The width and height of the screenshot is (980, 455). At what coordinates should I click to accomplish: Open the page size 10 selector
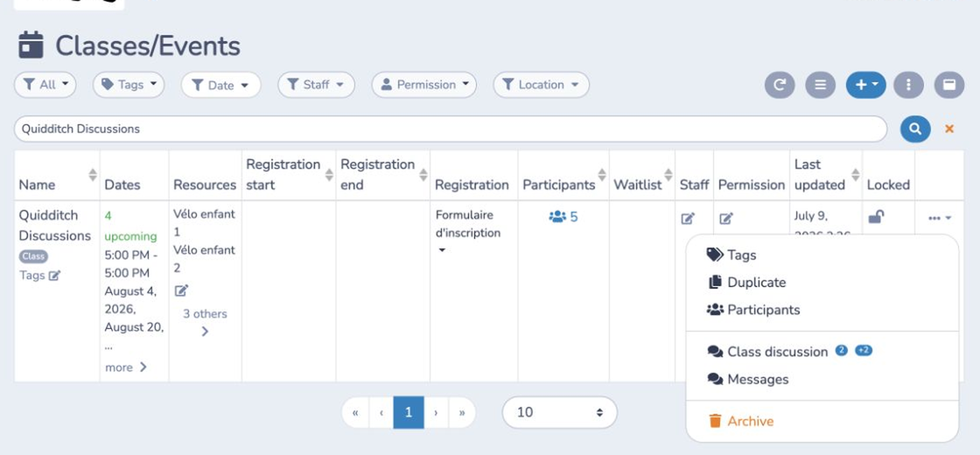(x=559, y=412)
